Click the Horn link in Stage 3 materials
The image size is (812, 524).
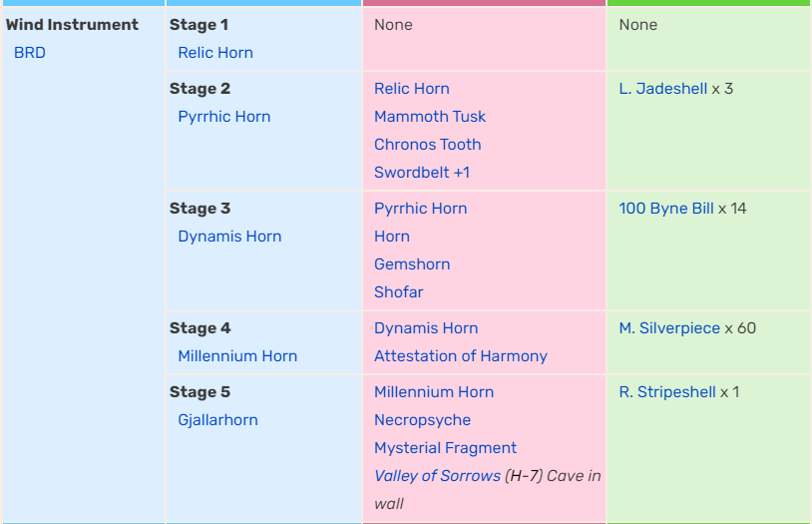tap(392, 237)
